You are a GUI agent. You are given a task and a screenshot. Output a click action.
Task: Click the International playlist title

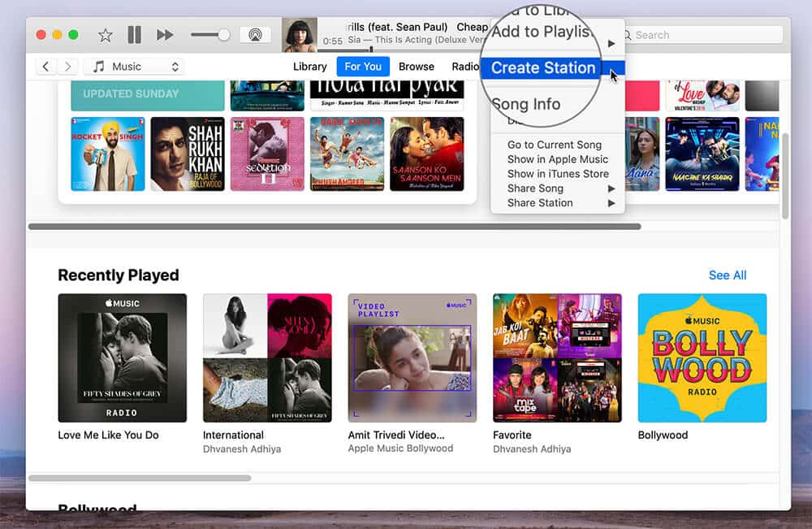pyautogui.click(x=233, y=436)
